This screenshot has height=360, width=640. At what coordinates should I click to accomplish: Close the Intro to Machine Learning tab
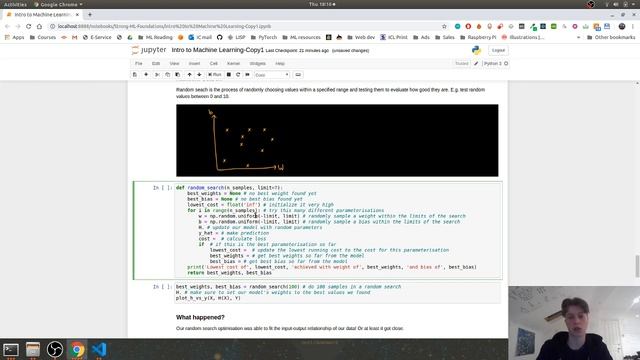click(x=77, y=15)
